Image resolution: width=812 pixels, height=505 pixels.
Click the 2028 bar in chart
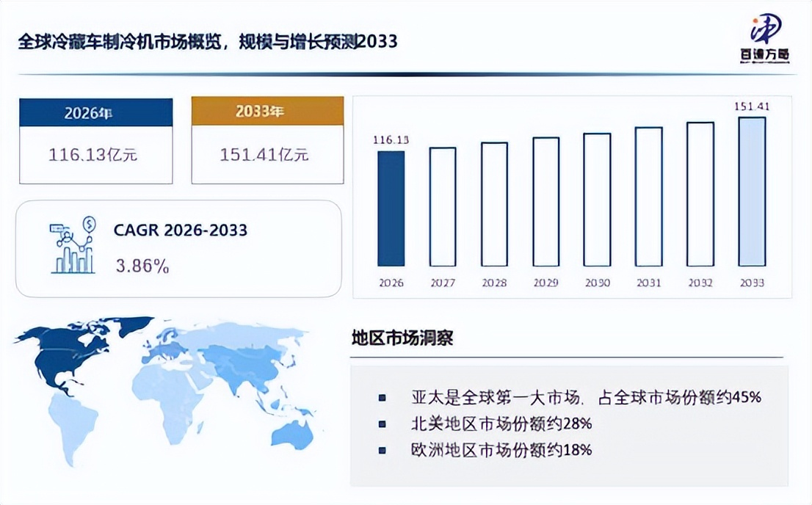coord(494,205)
